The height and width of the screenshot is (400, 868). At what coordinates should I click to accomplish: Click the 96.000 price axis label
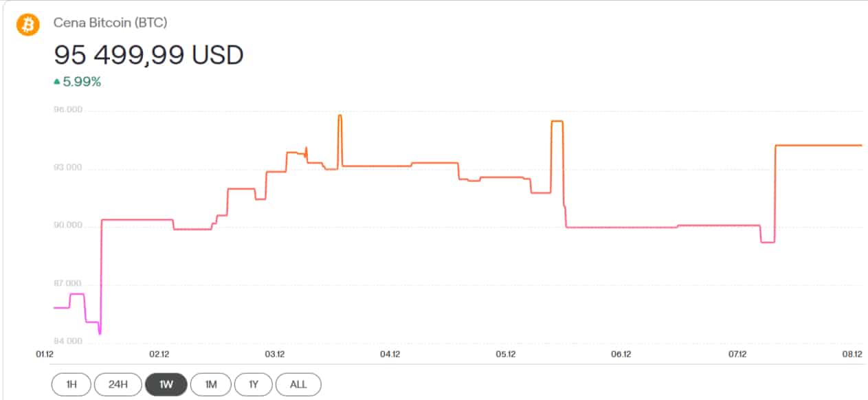point(68,109)
